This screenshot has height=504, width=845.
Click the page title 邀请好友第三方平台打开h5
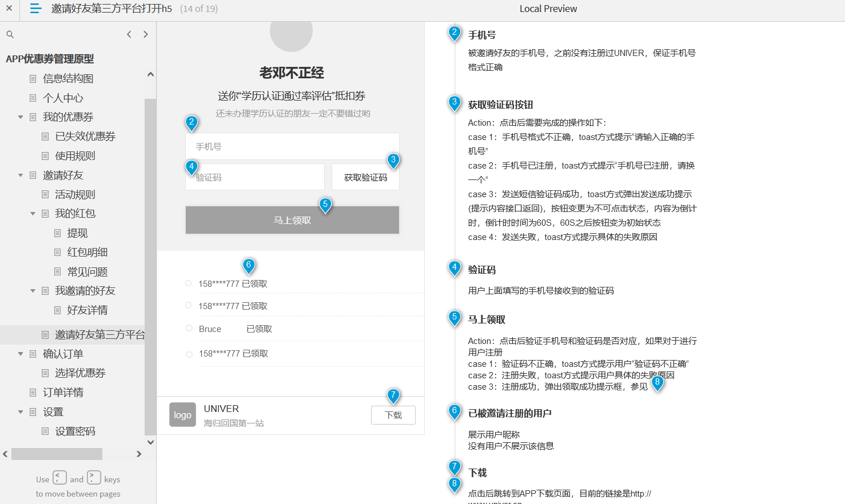click(x=111, y=9)
